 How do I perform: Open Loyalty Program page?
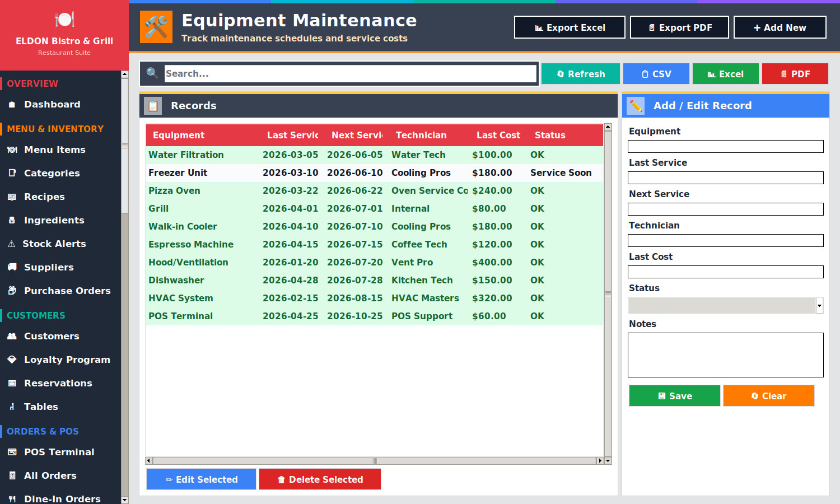pos(67,360)
